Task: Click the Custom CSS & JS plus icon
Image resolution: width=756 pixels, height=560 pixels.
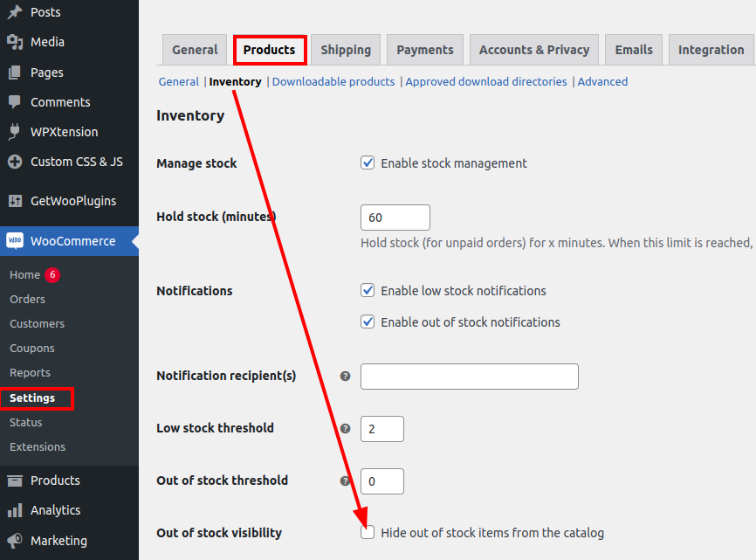Action: pos(15,162)
